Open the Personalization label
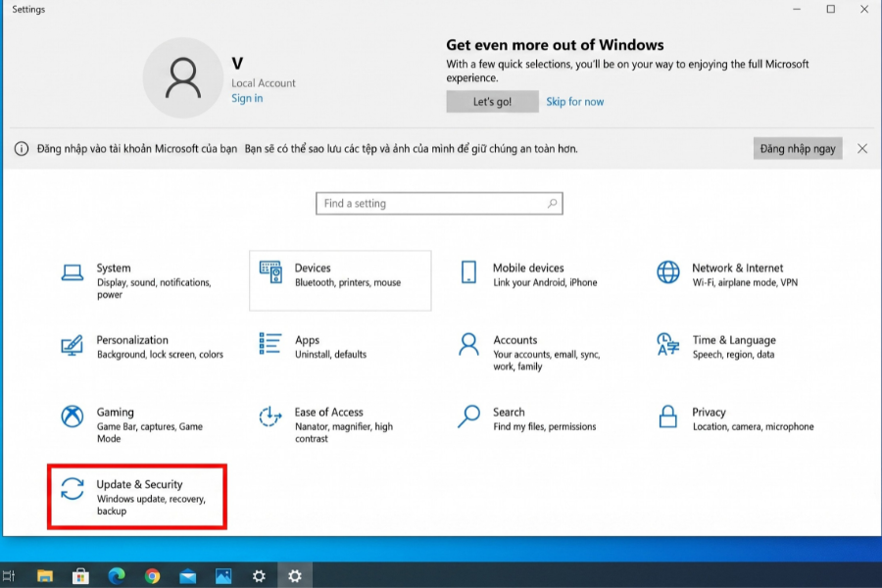Screen dimensions: 882x588 coord(132,340)
